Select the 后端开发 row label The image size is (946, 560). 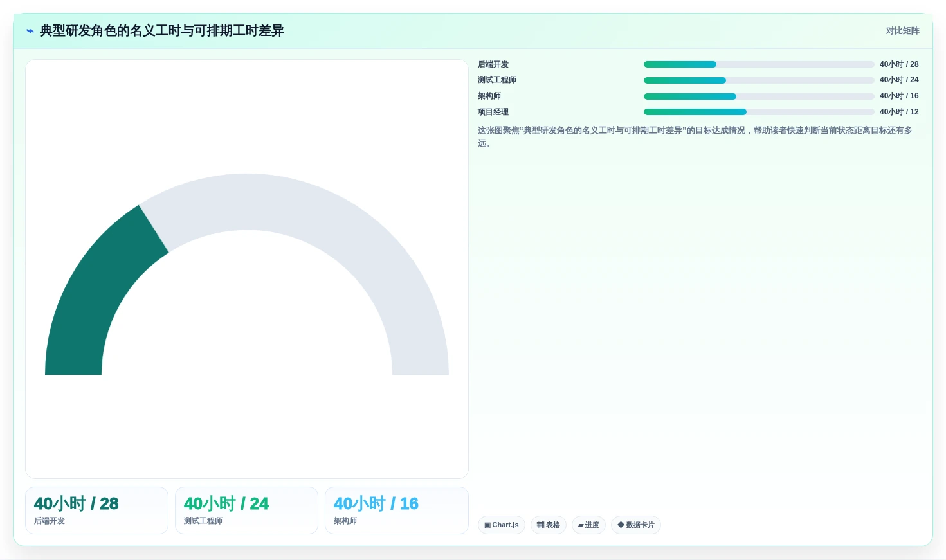(493, 64)
